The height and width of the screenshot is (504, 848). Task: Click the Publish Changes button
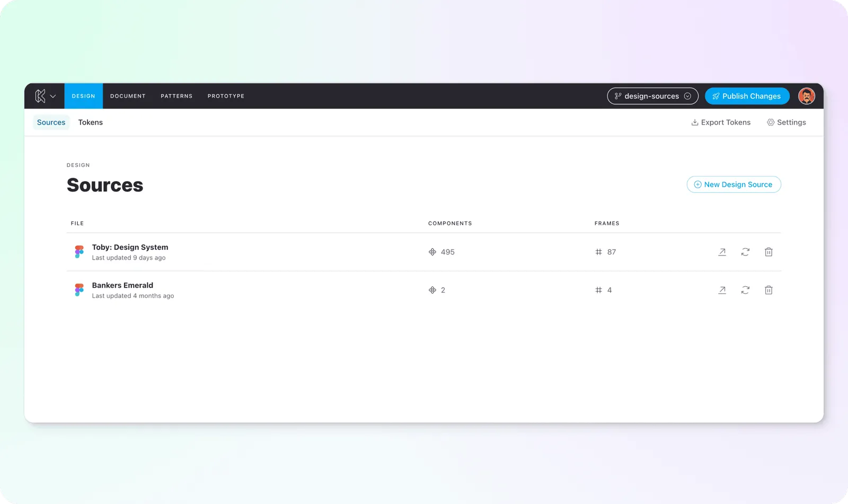coord(747,96)
